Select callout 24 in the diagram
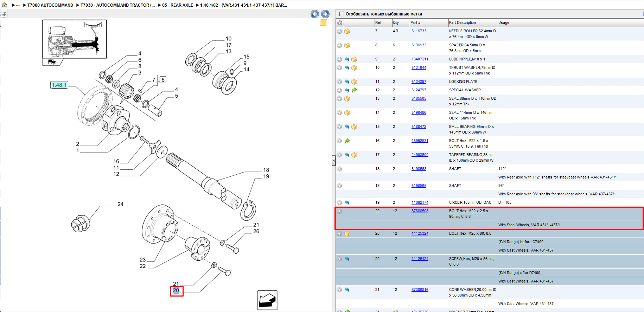644x312 pixels. coord(121,204)
